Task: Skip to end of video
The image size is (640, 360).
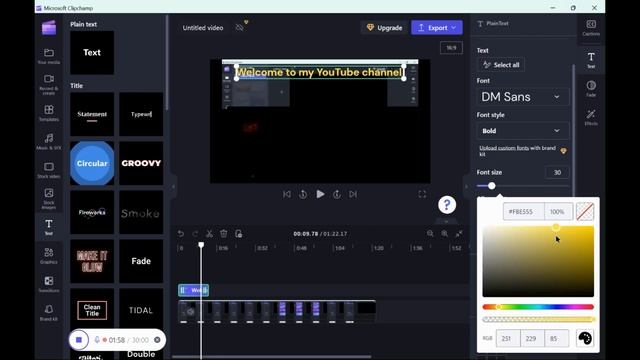Action: 353,194
